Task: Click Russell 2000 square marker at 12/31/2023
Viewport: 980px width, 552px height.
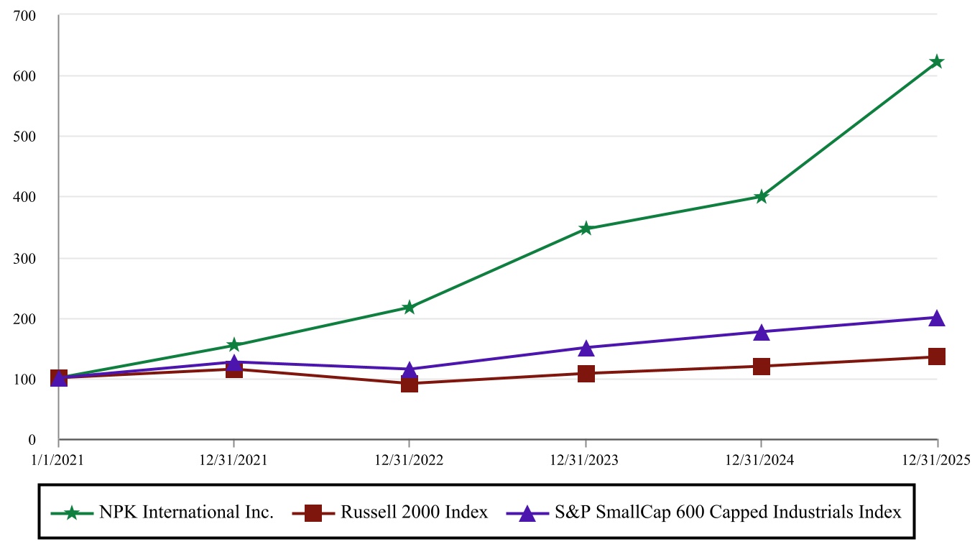Action: tap(586, 374)
